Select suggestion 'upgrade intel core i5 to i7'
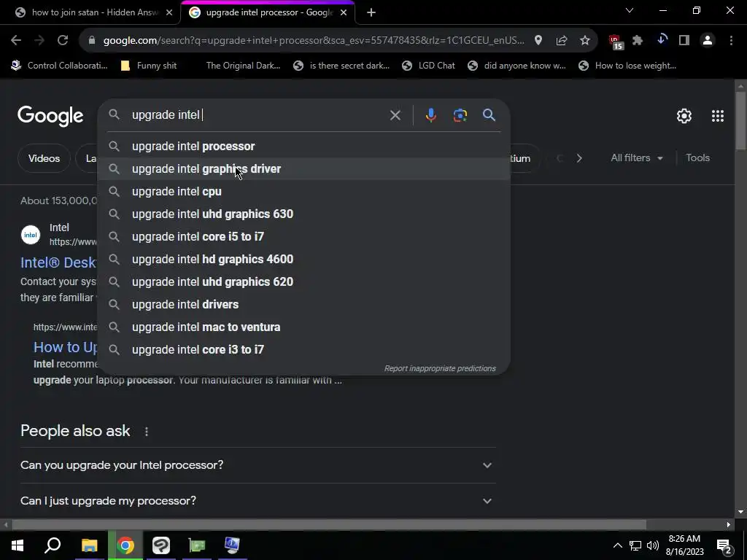The image size is (747, 560). [304, 237]
